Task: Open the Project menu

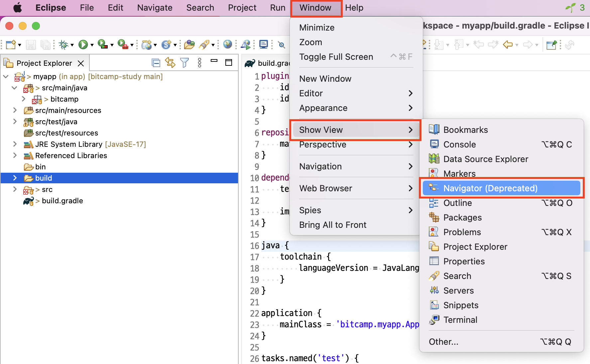Action: click(x=242, y=8)
